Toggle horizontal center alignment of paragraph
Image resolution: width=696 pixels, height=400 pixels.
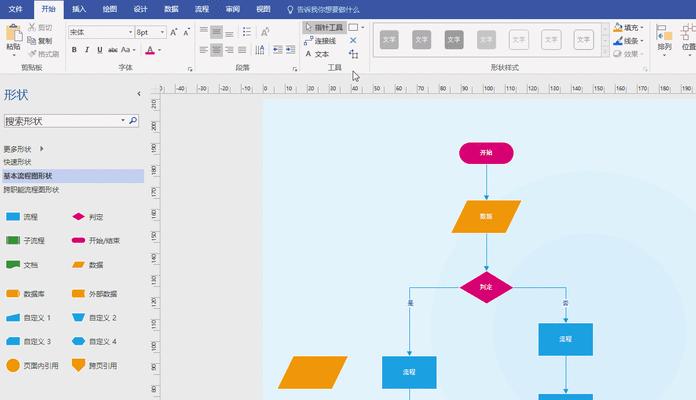[216, 50]
